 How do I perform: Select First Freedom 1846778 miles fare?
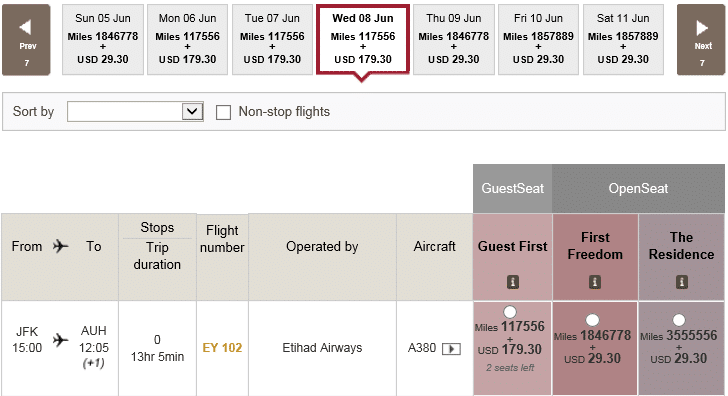pyautogui.click(x=592, y=320)
